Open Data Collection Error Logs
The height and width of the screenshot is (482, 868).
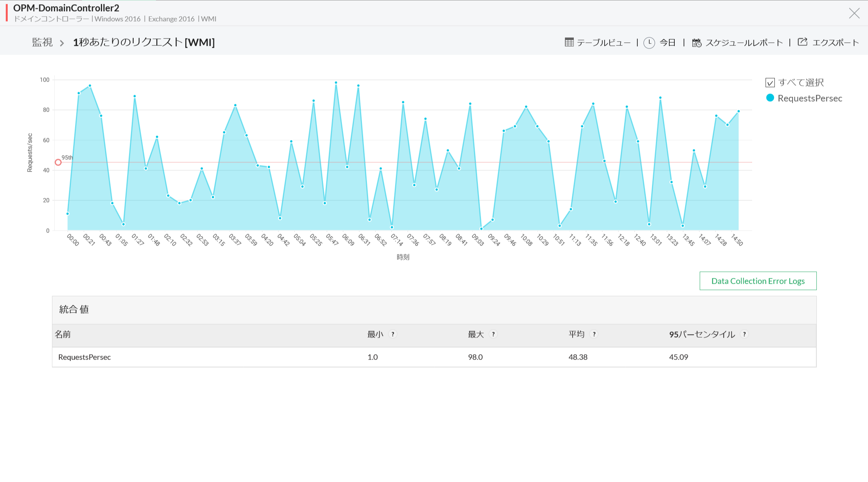click(757, 281)
